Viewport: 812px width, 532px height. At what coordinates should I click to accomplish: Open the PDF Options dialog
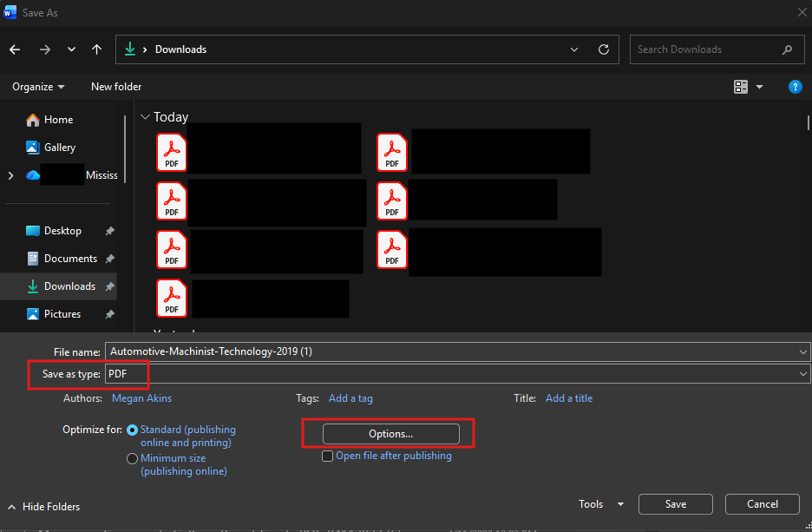pyautogui.click(x=390, y=434)
